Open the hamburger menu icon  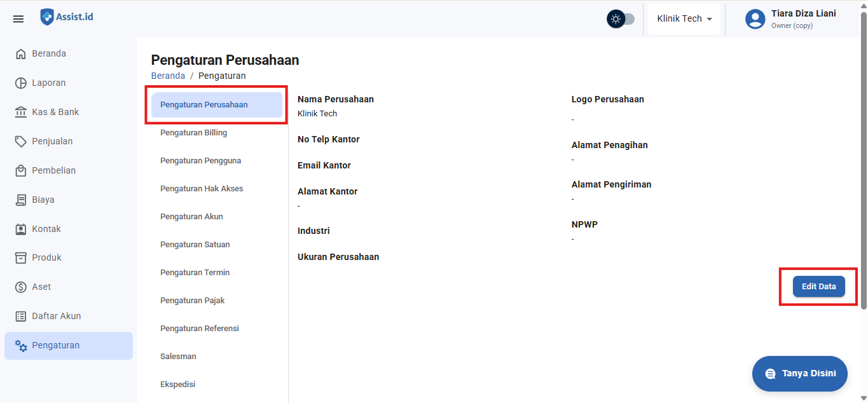click(x=18, y=19)
